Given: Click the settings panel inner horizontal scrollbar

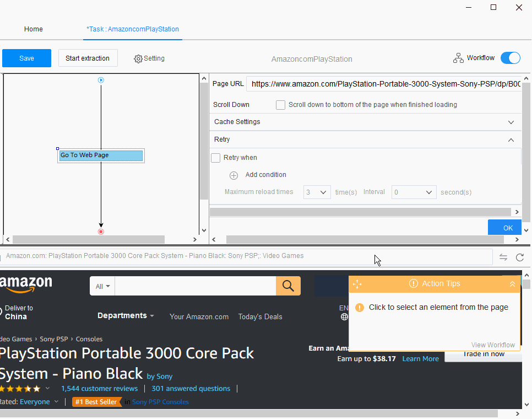Looking at the screenshot, I should click(x=360, y=212).
